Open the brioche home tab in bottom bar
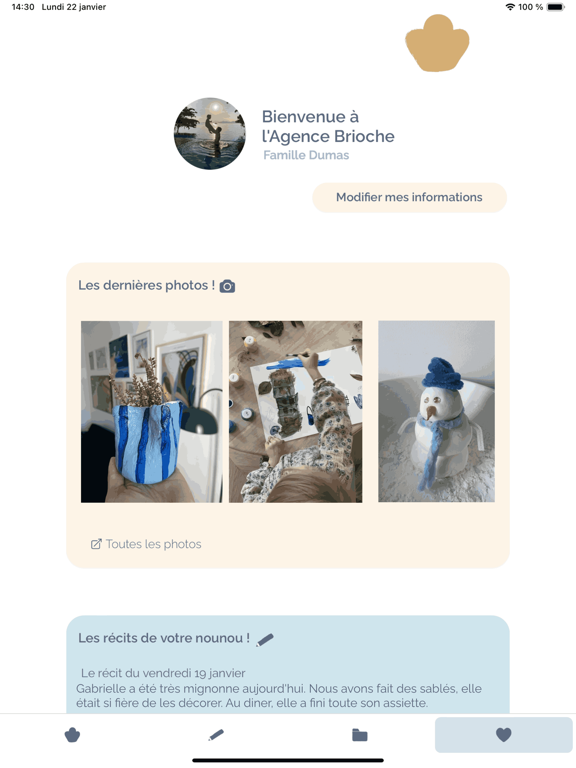Viewport: 576px width, 768px height. pos(72,735)
